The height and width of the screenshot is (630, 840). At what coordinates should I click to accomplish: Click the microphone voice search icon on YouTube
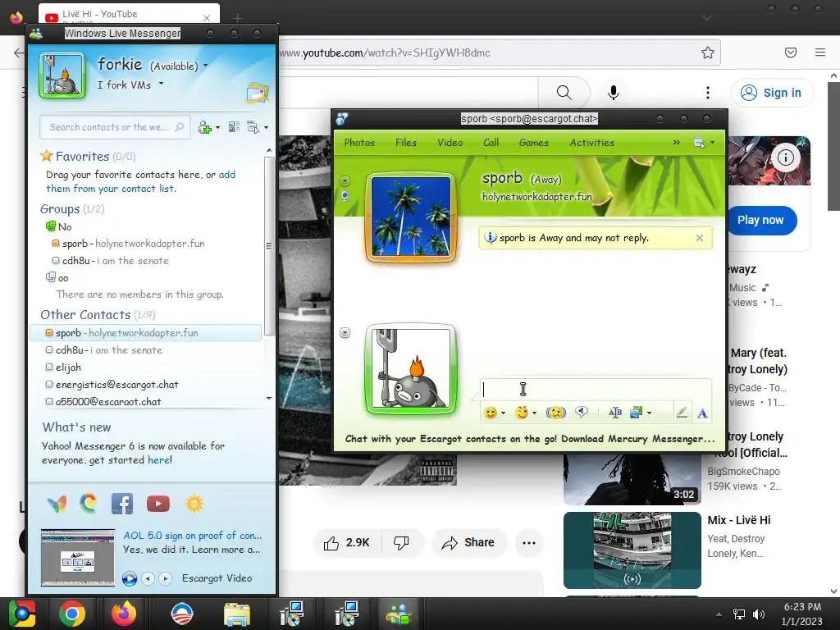pyautogui.click(x=614, y=93)
